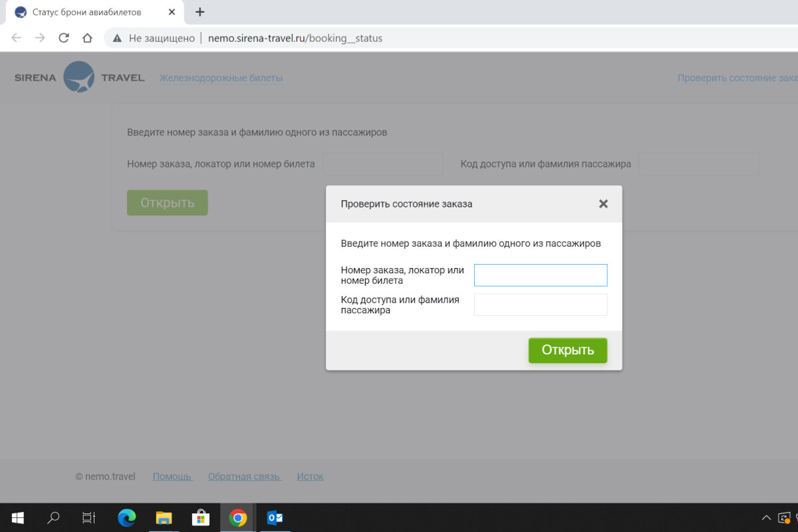Image resolution: width=798 pixels, height=532 pixels.
Task: Focus dialog's access code or surname field
Action: click(541, 305)
